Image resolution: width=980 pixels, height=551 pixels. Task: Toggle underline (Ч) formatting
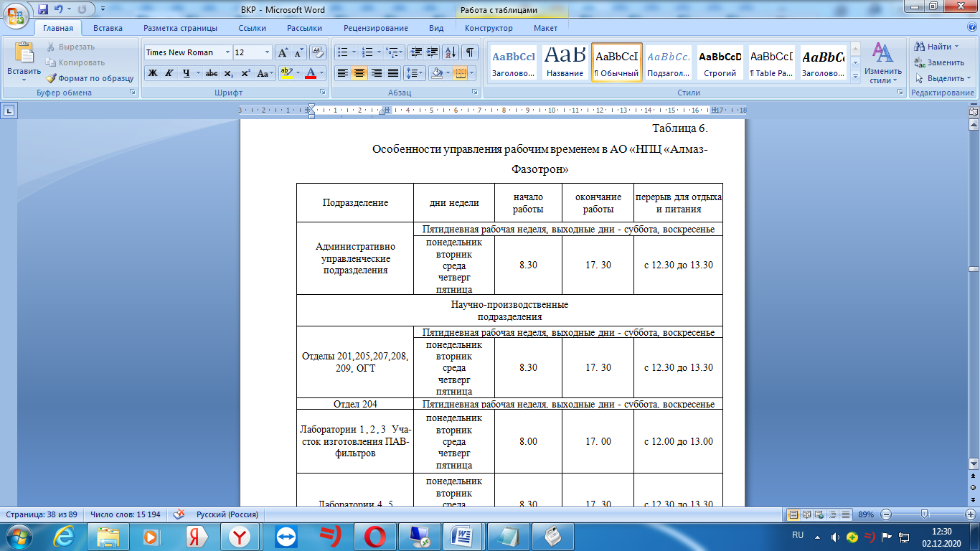pos(186,73)
